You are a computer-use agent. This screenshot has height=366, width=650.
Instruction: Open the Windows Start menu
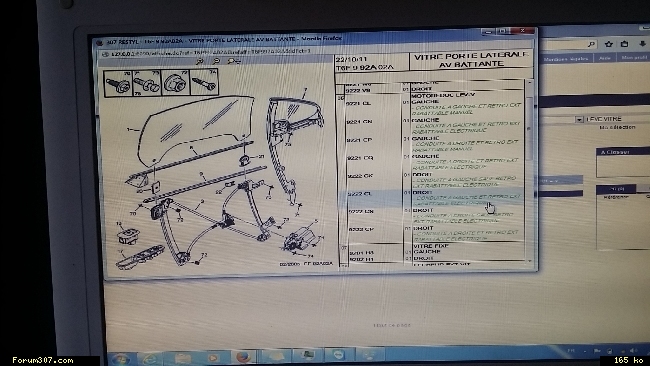[121, 358]
